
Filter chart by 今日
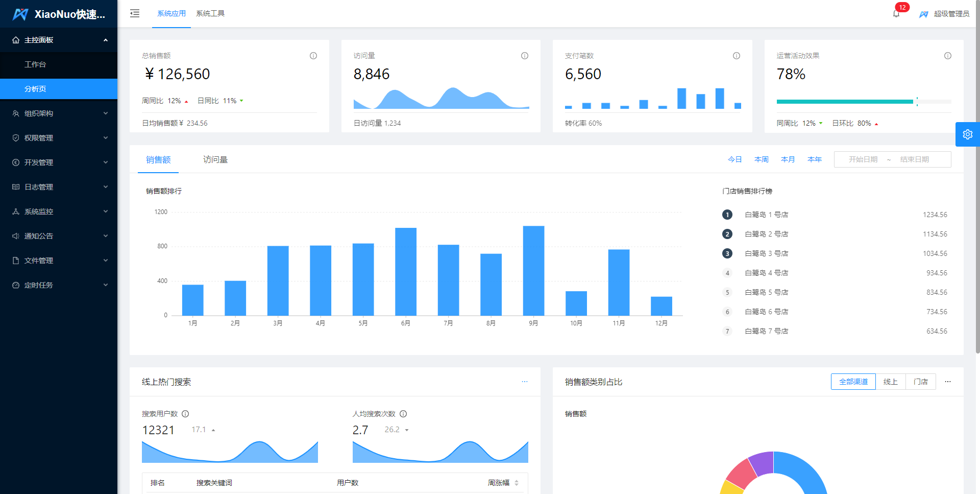click(735, 159)
